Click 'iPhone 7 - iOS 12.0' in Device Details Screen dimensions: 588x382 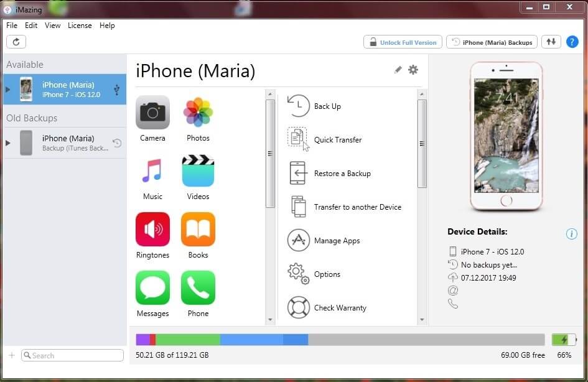pyautogui.click(x=492, y=252)
